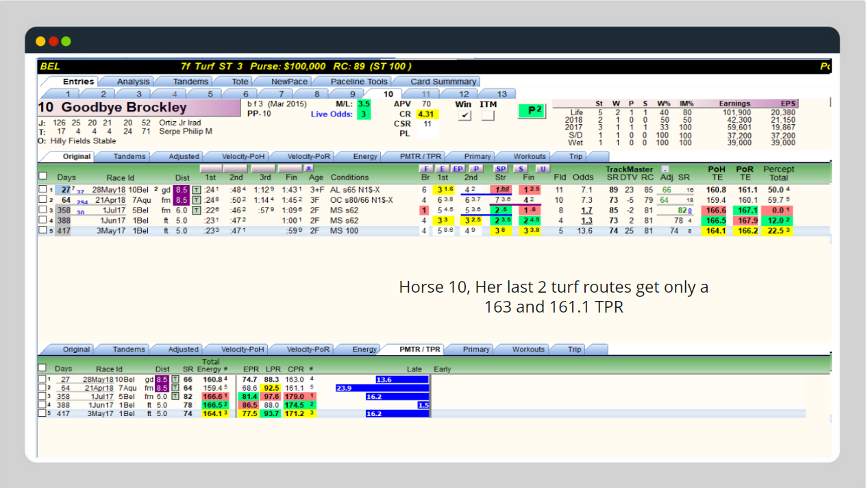Click the small X button above Age column
This screenshot has height=488, width=868.
point(309,169)
